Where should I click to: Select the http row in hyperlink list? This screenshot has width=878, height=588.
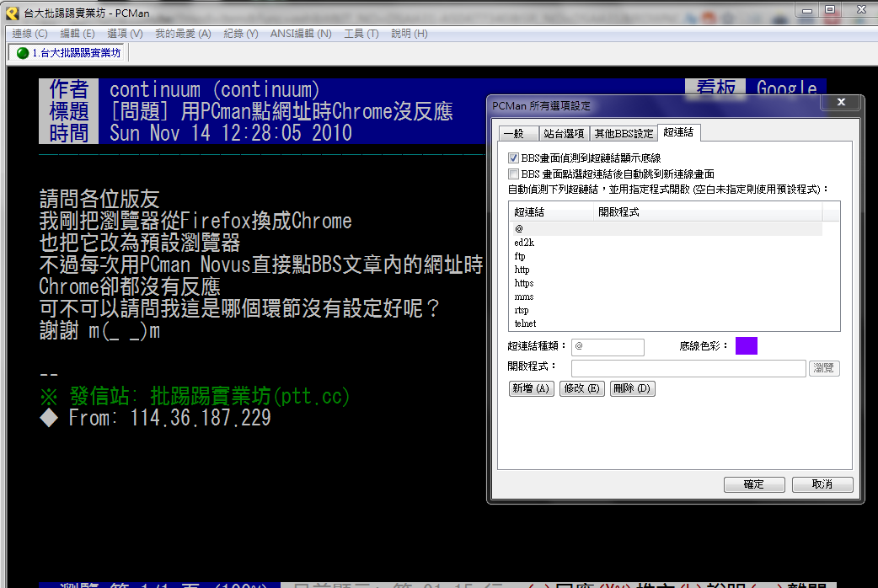667,270
